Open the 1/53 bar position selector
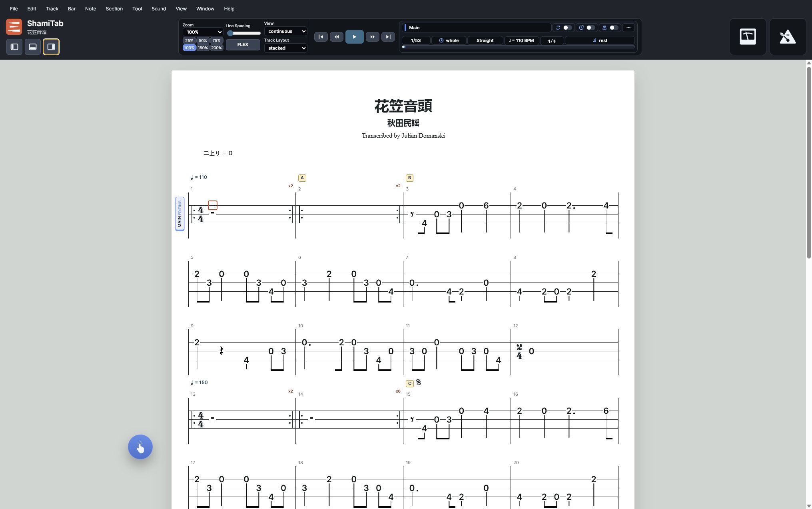The image size is (812, 509). coord(416,40)
